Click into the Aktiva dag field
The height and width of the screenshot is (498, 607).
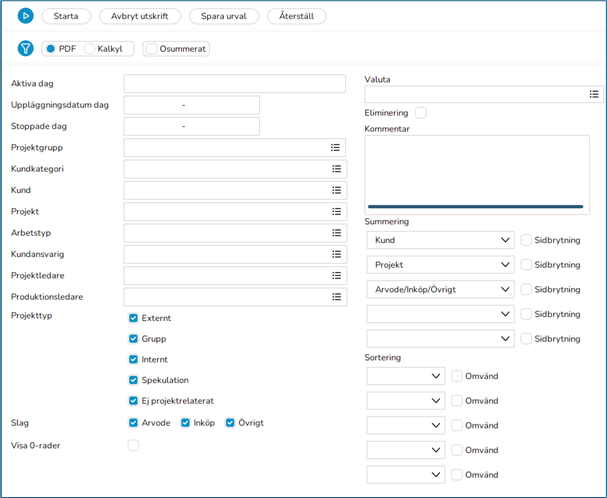click(x=235, y=84)
